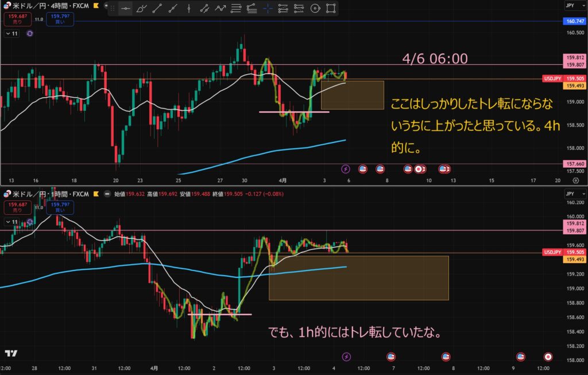
Task: Select the zigzag path drawing tool
Action: tap(220, 9)
